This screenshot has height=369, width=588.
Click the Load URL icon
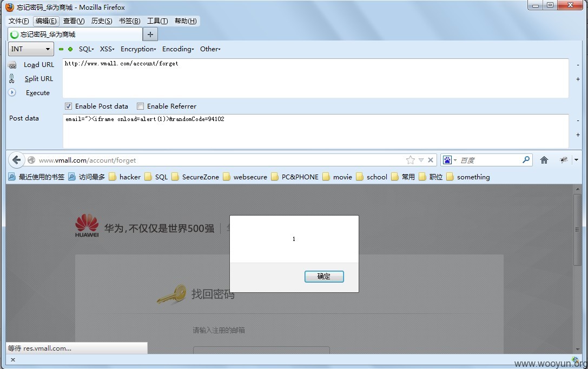(x=12, y=65)
